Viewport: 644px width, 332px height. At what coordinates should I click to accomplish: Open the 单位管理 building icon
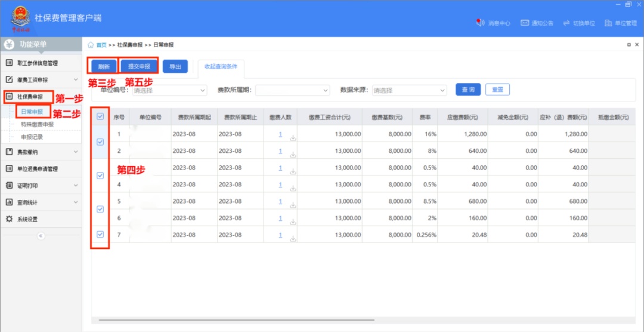(608, 23)
